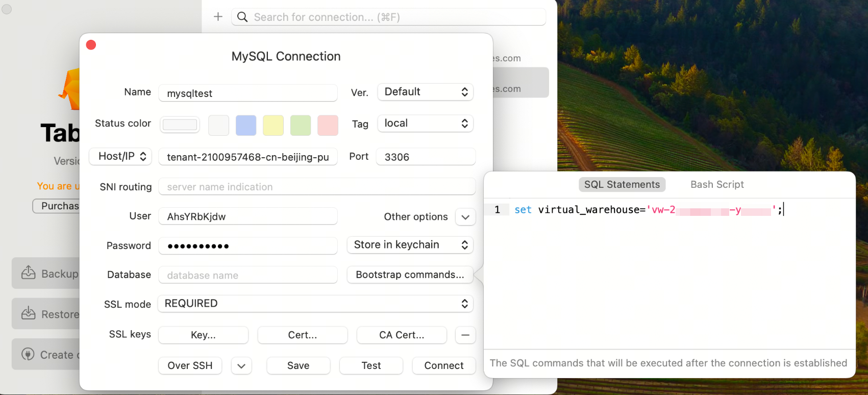This screenshot has height=395, width=868.
Task: Click the Database name field
Action: click(x=248, y=275)
